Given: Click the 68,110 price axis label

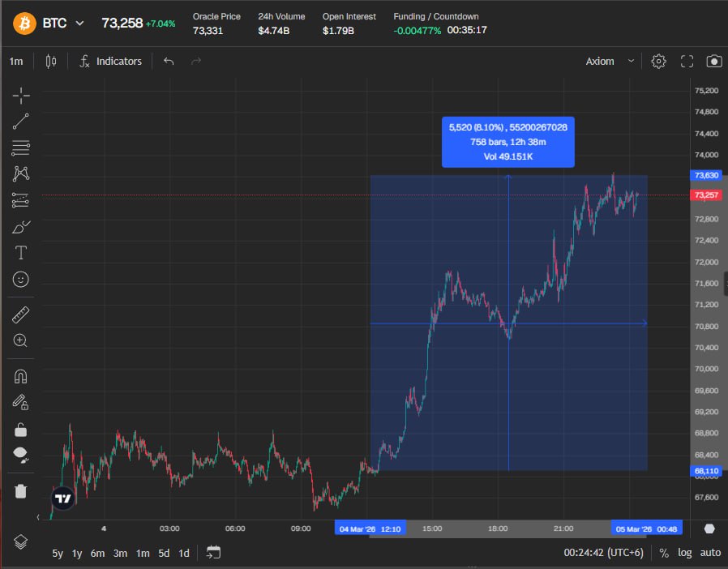Looking at the screenshot, I should coord(706,471).
